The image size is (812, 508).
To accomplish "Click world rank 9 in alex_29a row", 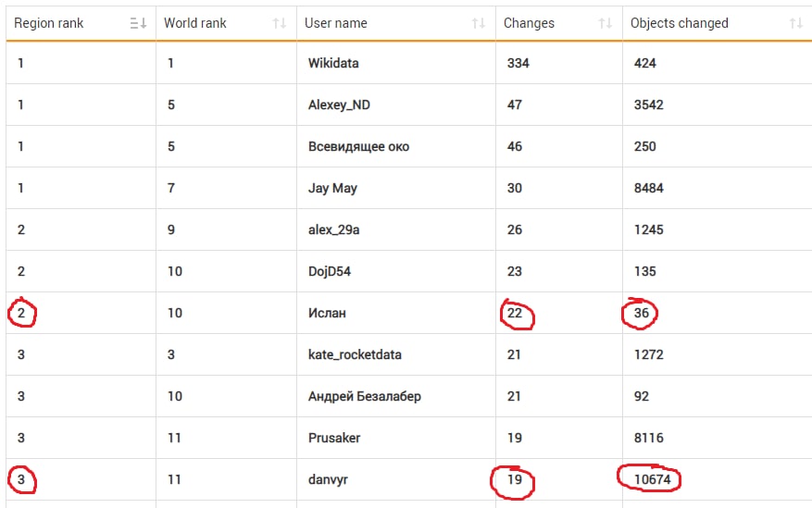I will pos(171,229).
